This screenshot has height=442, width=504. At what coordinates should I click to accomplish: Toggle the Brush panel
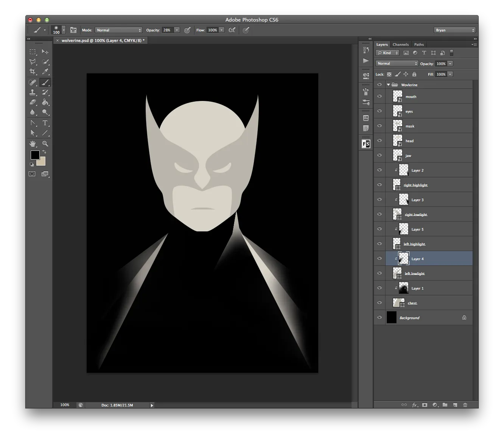tap(73, 30)
